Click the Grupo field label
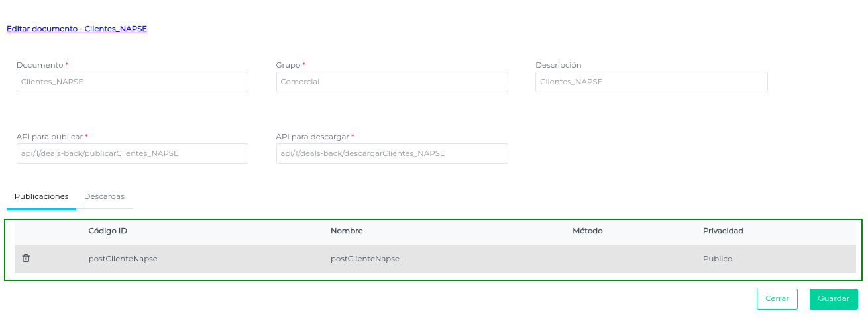Image resolution: width=868 pixels, height=325 pixels. pyautogui.click(x=288, y=65)
